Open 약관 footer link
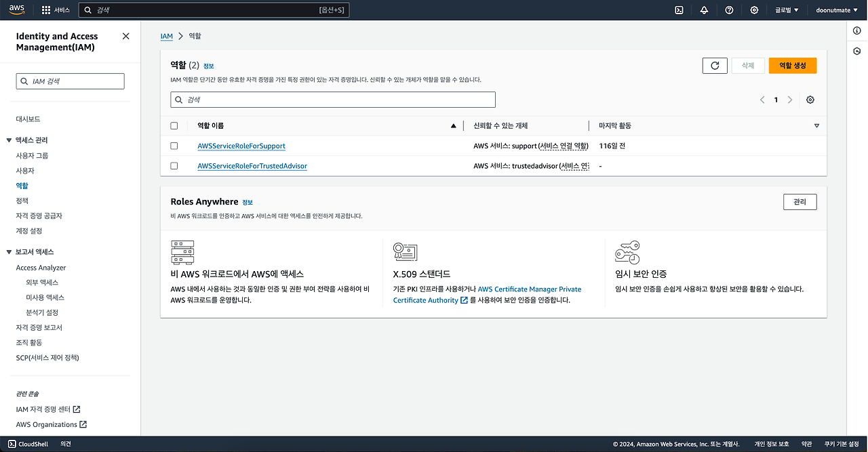Viewport: 868px width, 452px height. tap(807, 444)
